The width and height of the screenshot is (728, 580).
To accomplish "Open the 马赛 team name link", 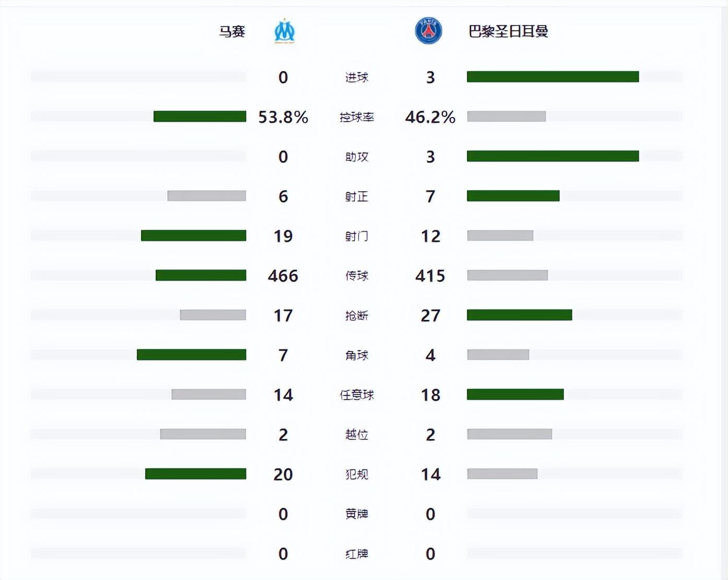I will [x=232, y=31].
